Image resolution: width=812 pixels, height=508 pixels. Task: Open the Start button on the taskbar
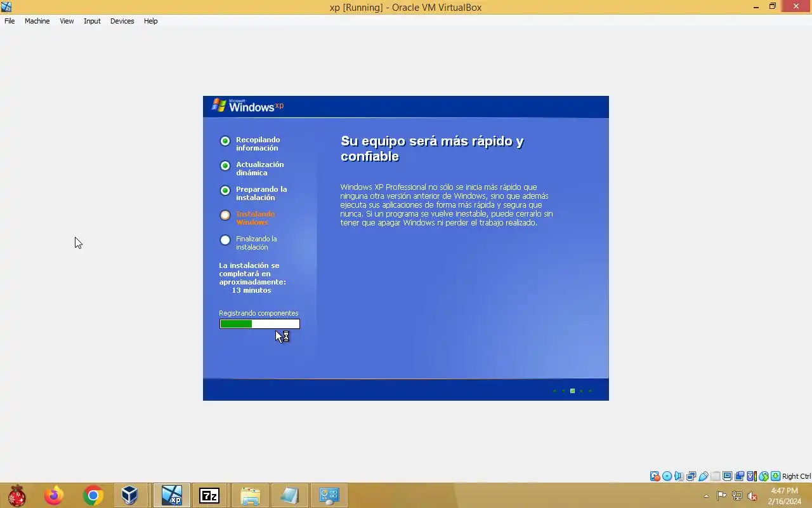[x=17, y=496]
